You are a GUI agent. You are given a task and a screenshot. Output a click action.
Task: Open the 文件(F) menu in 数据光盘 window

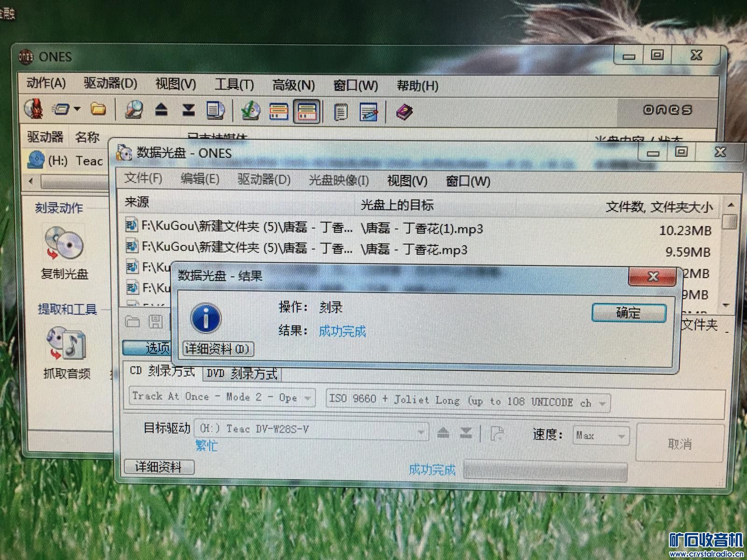143,178
